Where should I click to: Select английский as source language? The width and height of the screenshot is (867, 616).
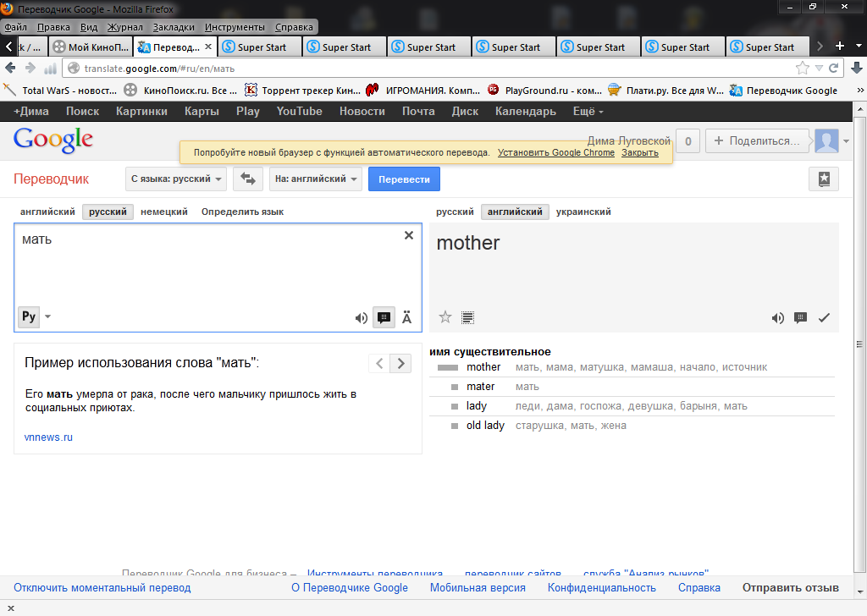pos(47,212)
